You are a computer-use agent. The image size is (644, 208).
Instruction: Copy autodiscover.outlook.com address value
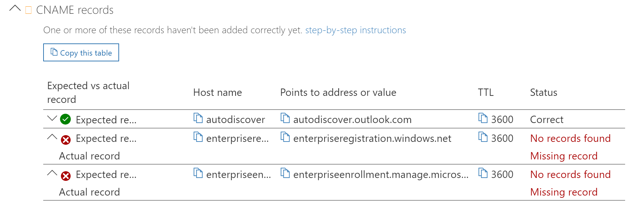[285, 118]
